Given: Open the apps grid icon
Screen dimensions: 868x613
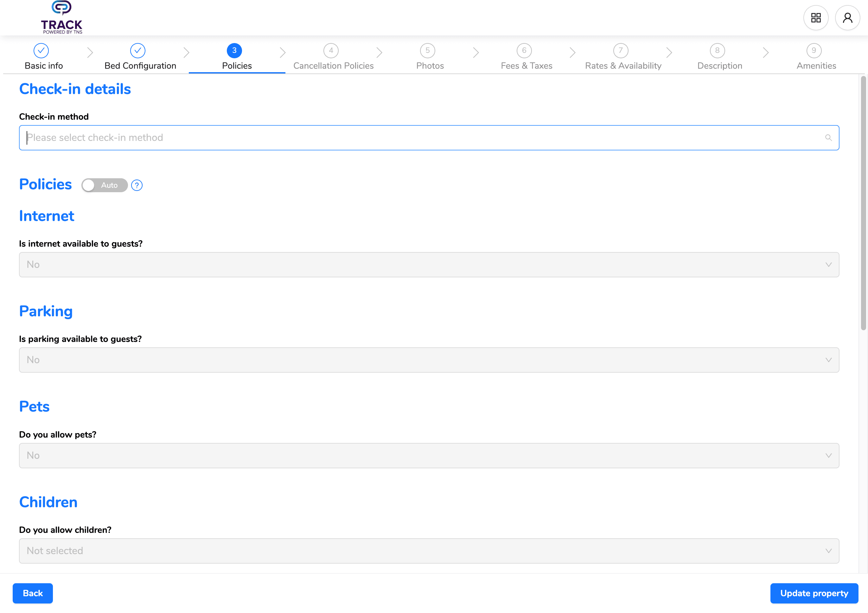Looking at the screenshot, I should coord(815,18).
